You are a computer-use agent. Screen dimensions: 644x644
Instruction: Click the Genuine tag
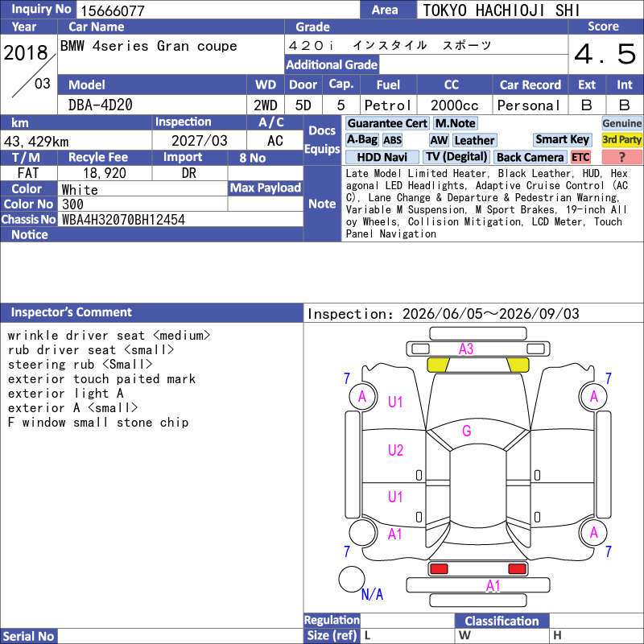(x=621, y=123)
